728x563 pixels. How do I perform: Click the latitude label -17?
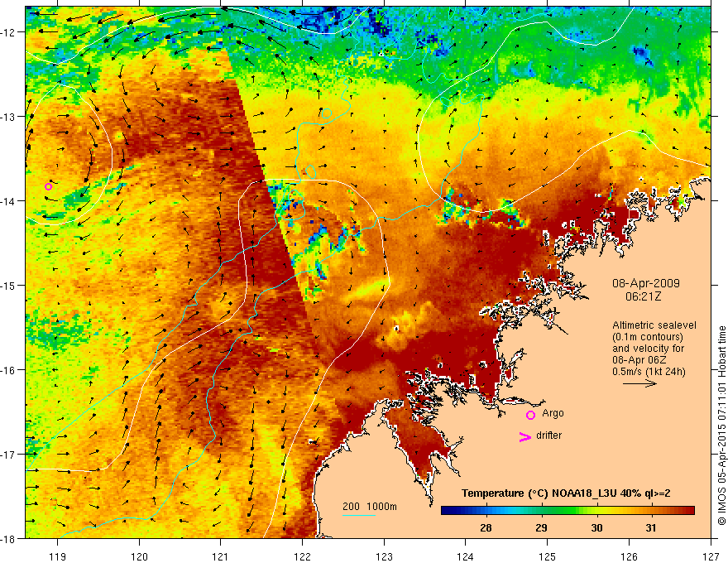[8, 454]
